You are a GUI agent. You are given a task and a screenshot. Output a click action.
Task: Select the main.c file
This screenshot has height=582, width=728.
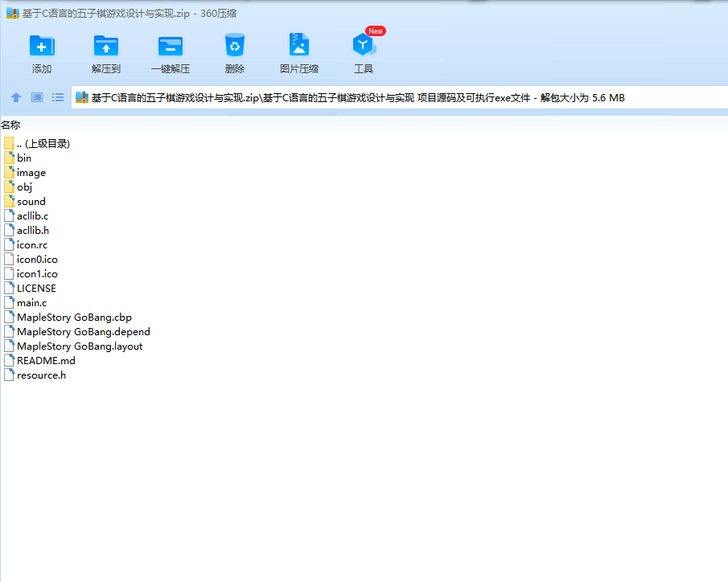26,302
